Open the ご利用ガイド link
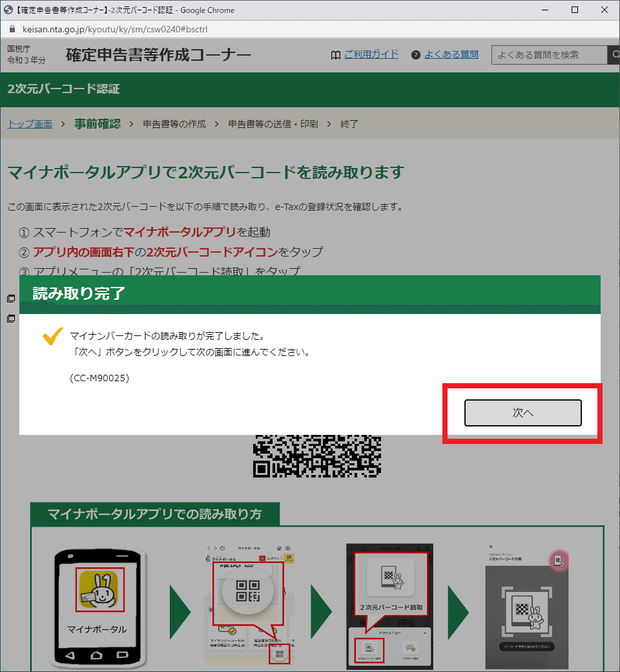 pyautogui.click(x=371, y=54)
